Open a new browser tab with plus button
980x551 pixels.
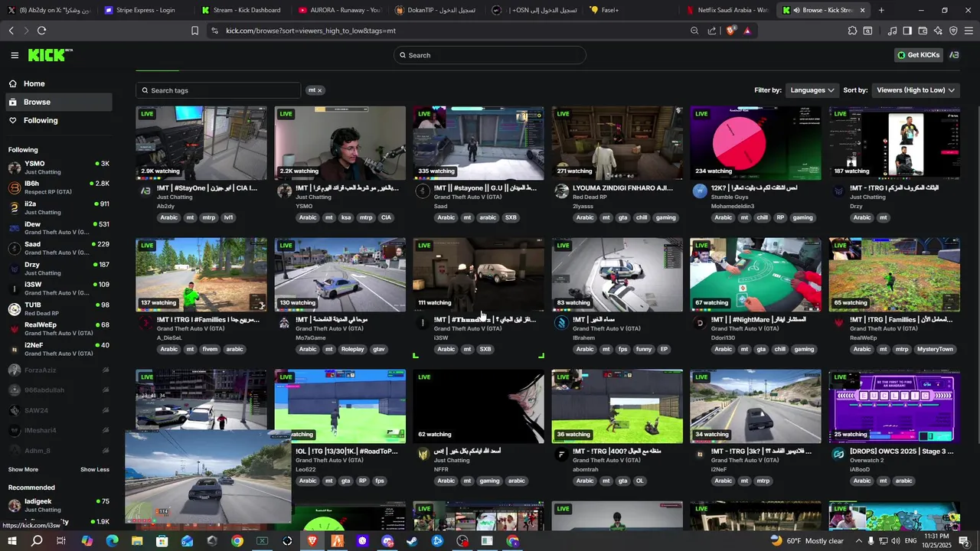(881, 10)
